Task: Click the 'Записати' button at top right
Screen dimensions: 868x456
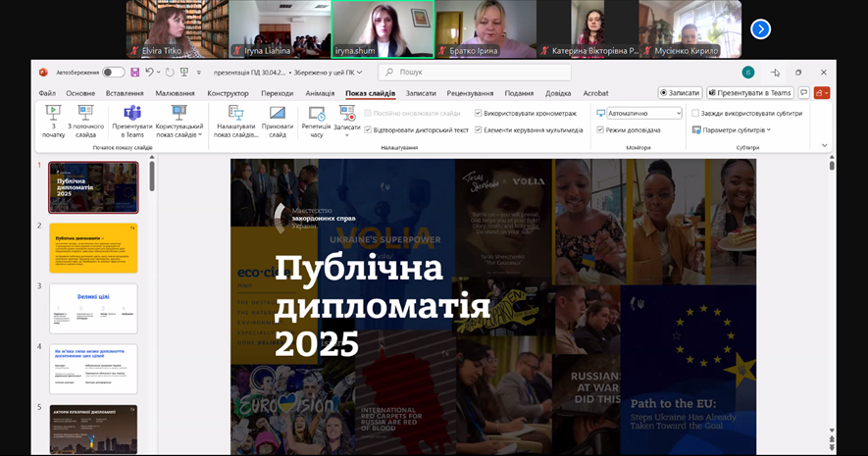Action: [x=679, y=93]
